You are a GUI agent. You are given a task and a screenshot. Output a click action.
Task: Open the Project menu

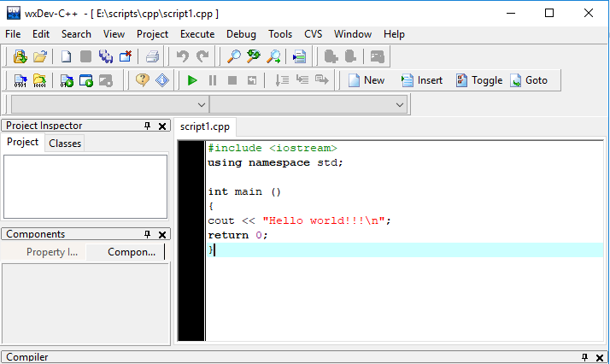[152, 34]
